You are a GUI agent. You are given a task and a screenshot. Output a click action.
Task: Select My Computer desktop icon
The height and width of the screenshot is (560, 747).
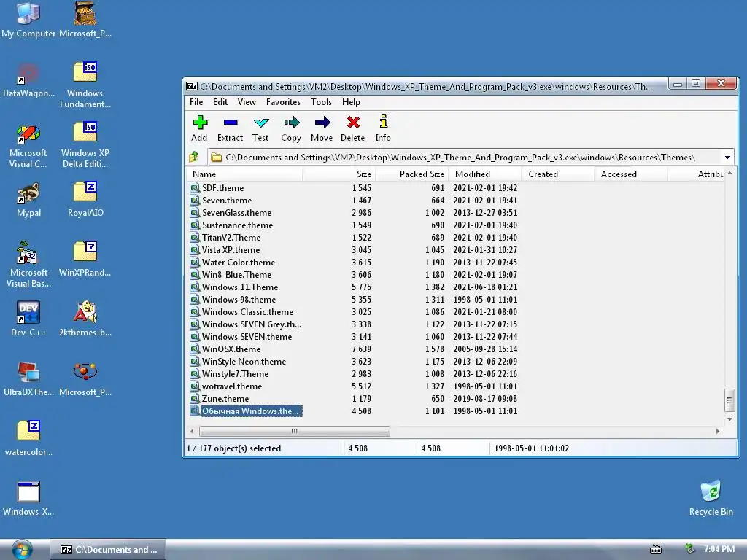point(28,20)
